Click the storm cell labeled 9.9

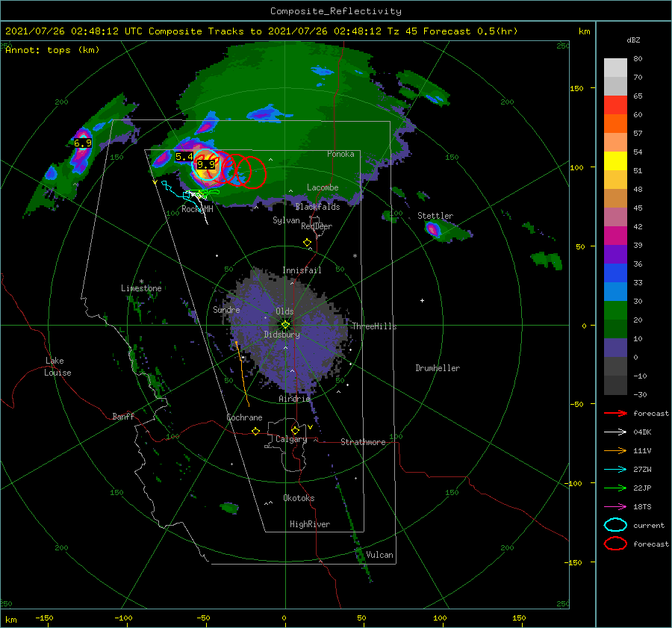pyautogui.click(x=207, y=165)
